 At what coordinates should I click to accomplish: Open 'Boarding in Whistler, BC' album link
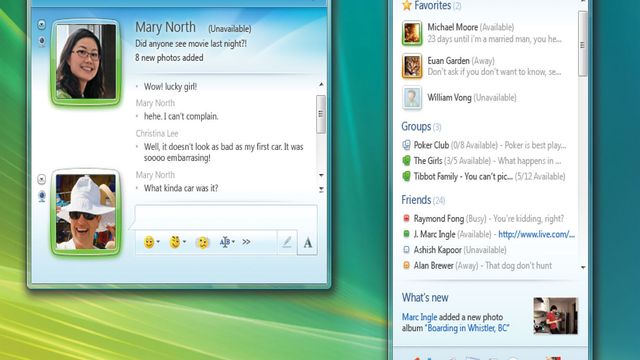click(467, 328)
